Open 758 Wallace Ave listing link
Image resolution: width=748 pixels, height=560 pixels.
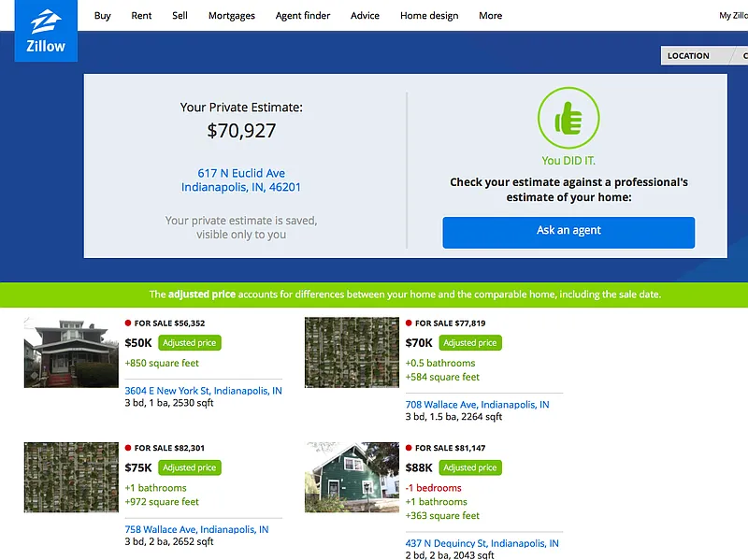196,529
